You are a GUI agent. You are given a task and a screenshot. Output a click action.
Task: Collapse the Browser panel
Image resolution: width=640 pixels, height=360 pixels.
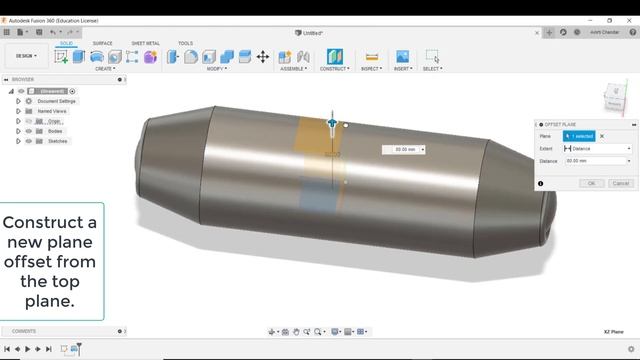pos(6,80)
